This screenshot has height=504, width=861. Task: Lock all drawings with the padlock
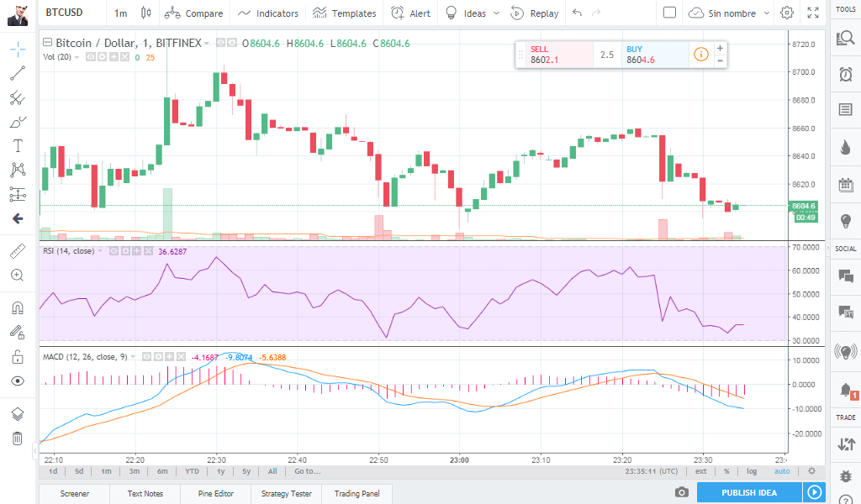[17, 355]
